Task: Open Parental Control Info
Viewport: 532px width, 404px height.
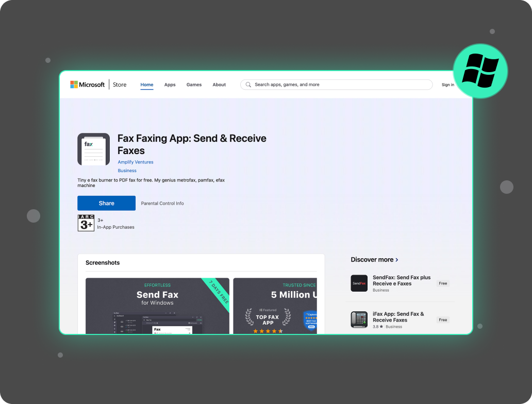Action: click(x=162, y=203)
